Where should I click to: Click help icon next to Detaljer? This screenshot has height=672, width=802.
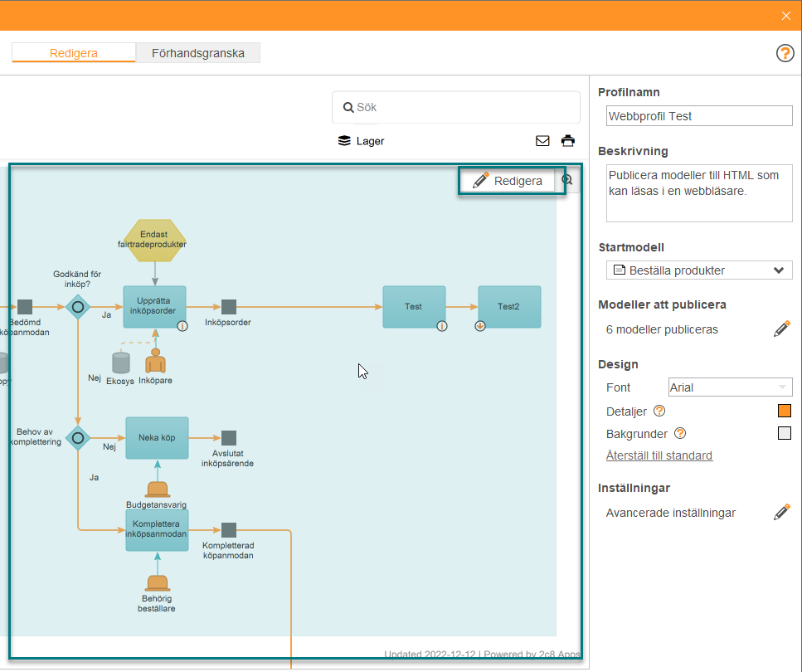tap(659, 411)
